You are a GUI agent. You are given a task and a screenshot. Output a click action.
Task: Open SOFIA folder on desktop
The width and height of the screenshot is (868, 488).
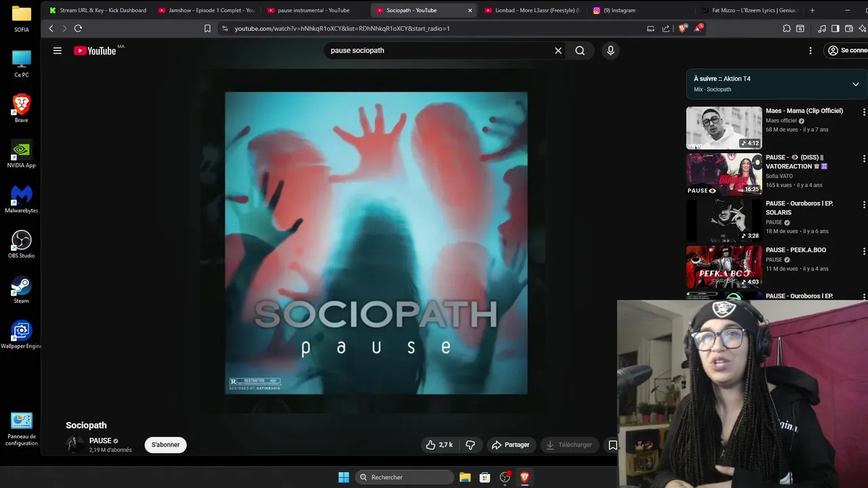(22, 18)
